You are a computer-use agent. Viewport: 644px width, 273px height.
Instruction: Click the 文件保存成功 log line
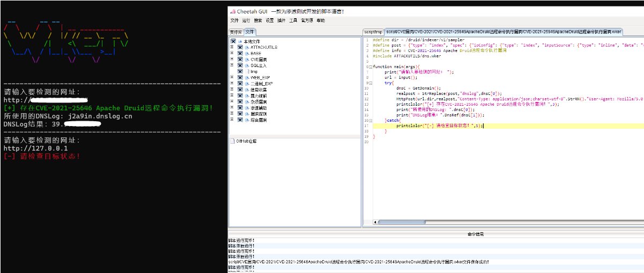click(358, 262)
